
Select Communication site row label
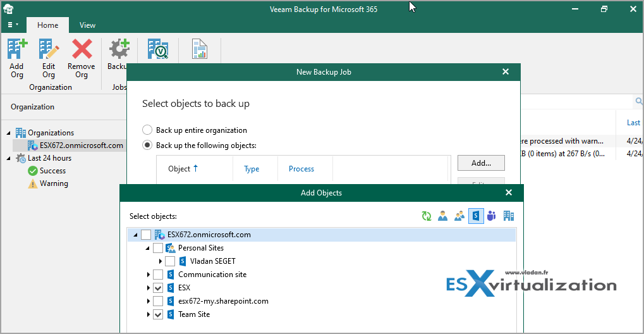click(x=212, y=275)
